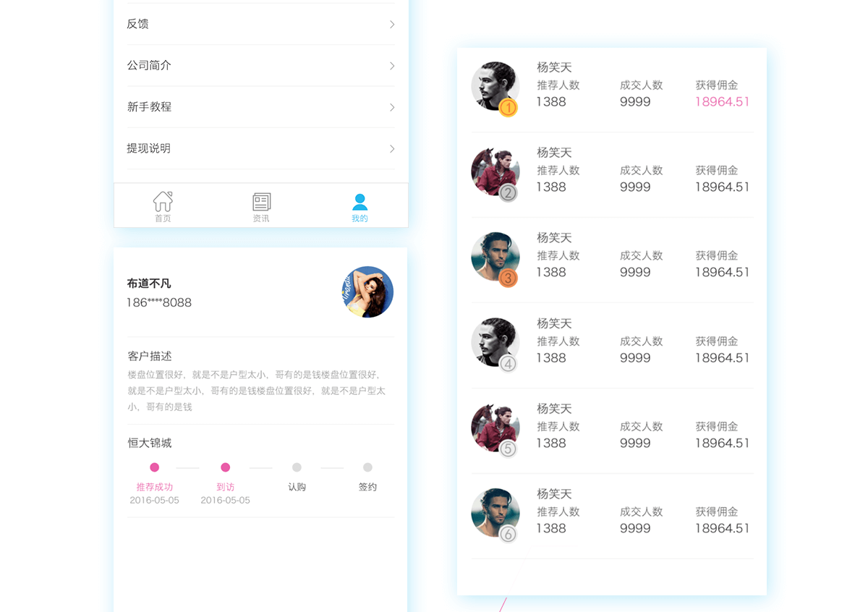Select the 认购 progress step dot

click(297, 467)
